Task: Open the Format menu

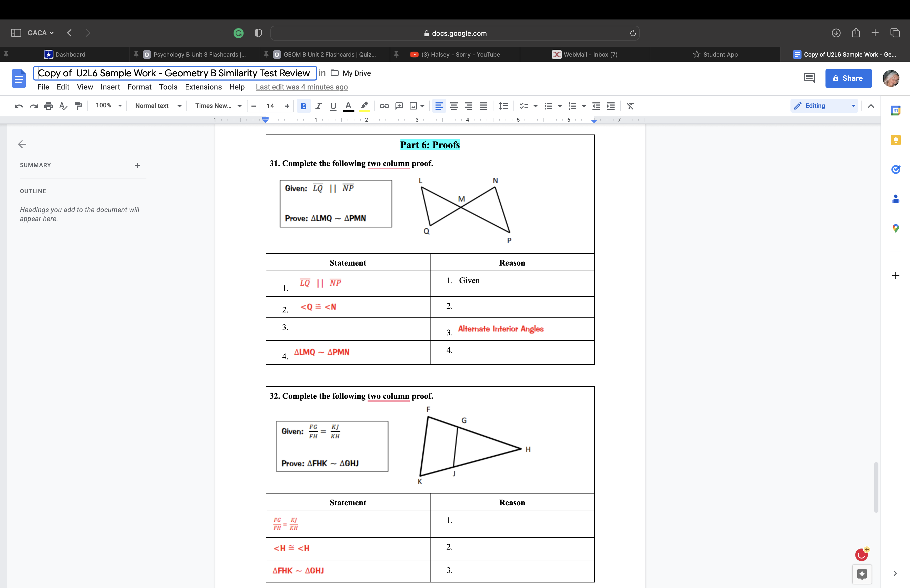Action: [139, 87]
